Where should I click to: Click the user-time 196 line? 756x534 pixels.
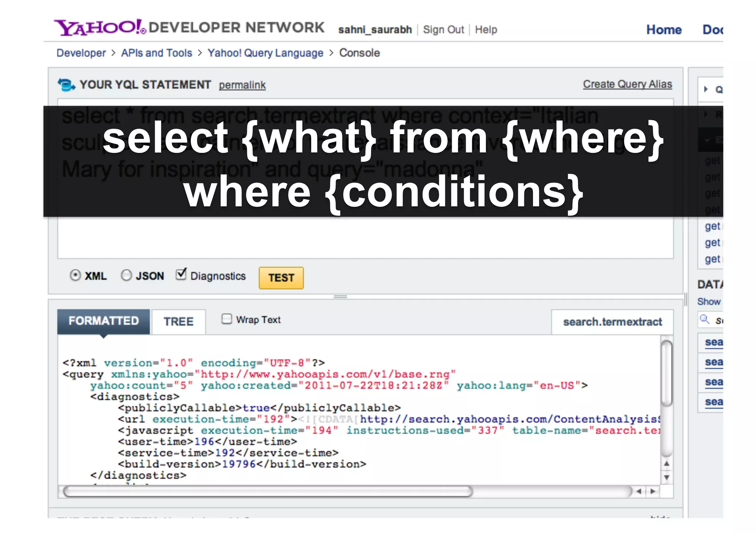pos(207,442)
